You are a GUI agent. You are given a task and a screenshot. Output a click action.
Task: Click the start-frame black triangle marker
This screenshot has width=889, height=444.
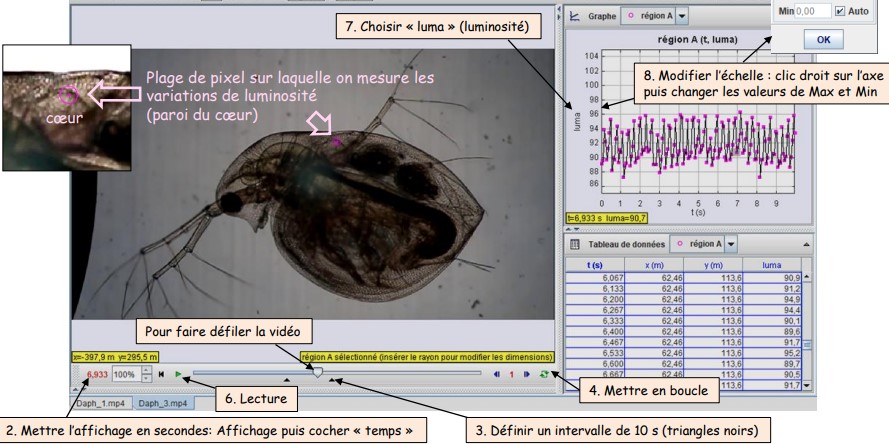285,381
